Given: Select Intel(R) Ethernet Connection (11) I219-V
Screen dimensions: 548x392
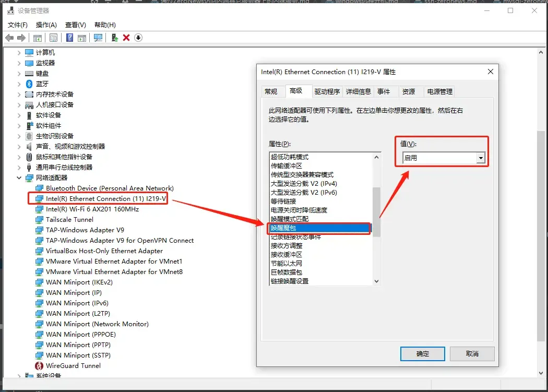Looking at the screenshot, I should [106, 199].
